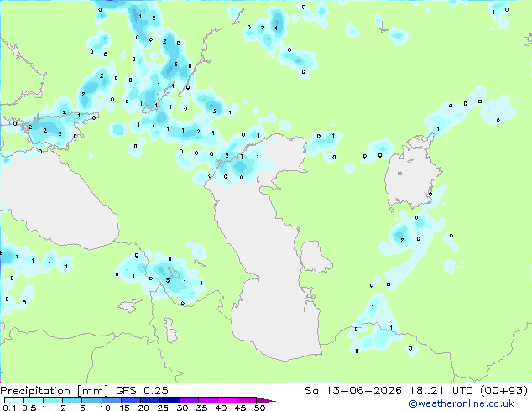This screenshot has width=532, height=411.
Task: Open the weatheronline.co.uk link
Action: point(461,403)
